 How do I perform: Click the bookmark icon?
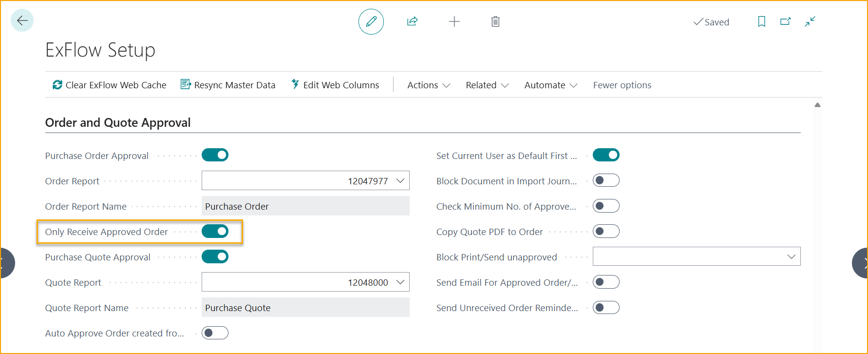point(762,21)
